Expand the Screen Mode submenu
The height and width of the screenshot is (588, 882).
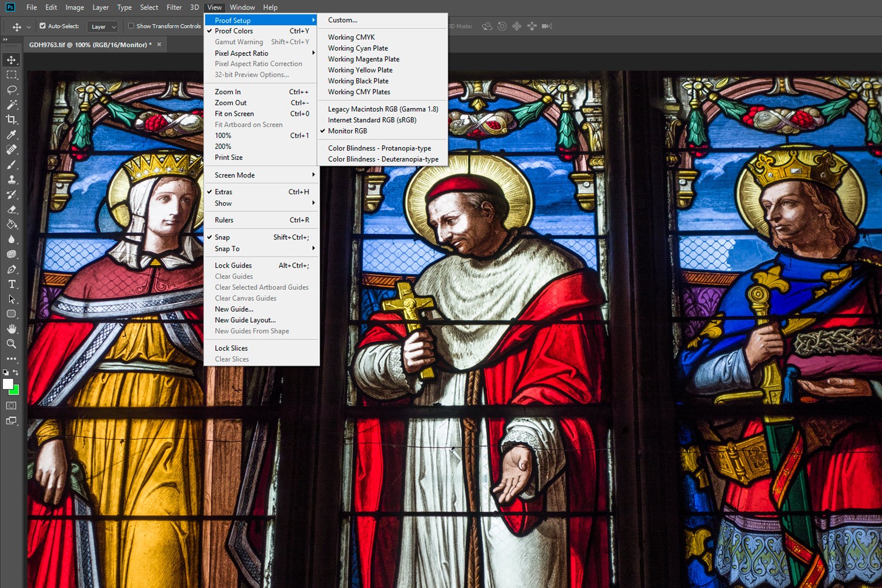(x=234, y=175)
